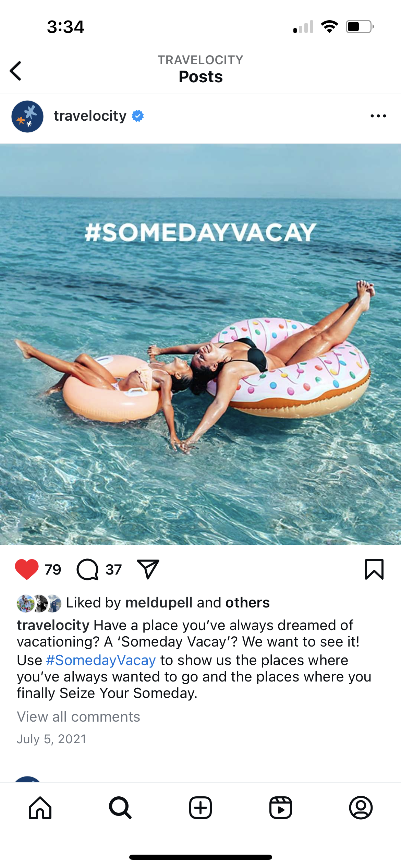
Task: Tap travelocity username in post header
Action: coord(90,116)
